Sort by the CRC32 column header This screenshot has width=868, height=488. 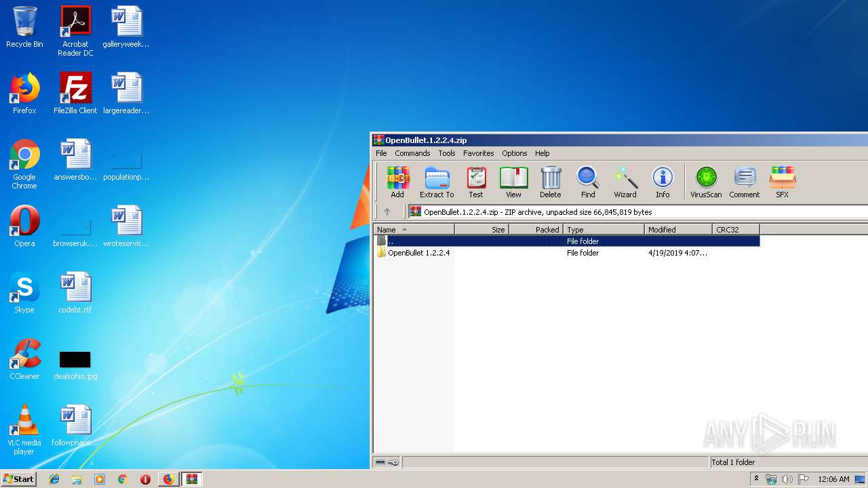click(x=736, y=230)
